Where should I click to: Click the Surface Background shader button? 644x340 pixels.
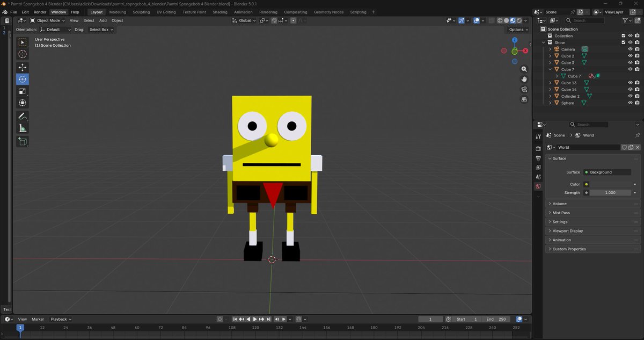[x=607, y=172]
